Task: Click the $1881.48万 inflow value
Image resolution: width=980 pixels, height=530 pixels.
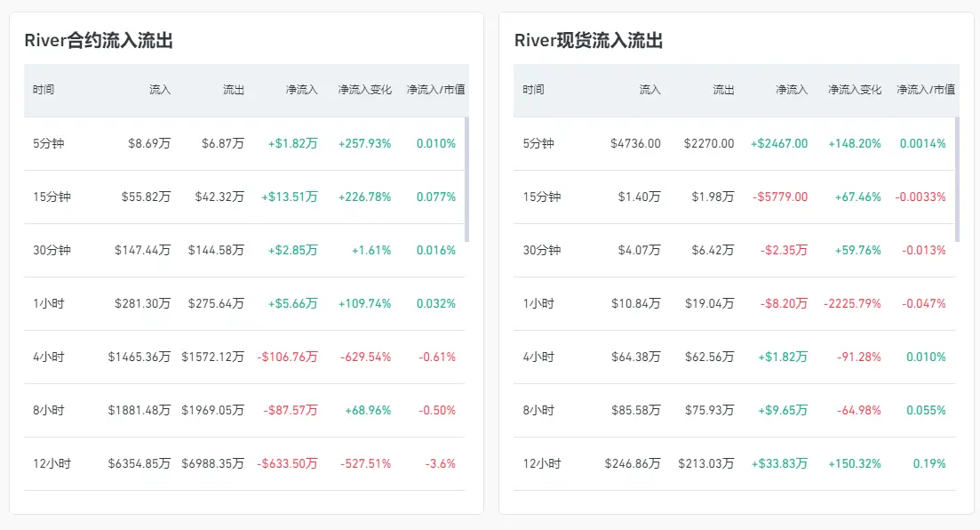Action: coord(139,411)
